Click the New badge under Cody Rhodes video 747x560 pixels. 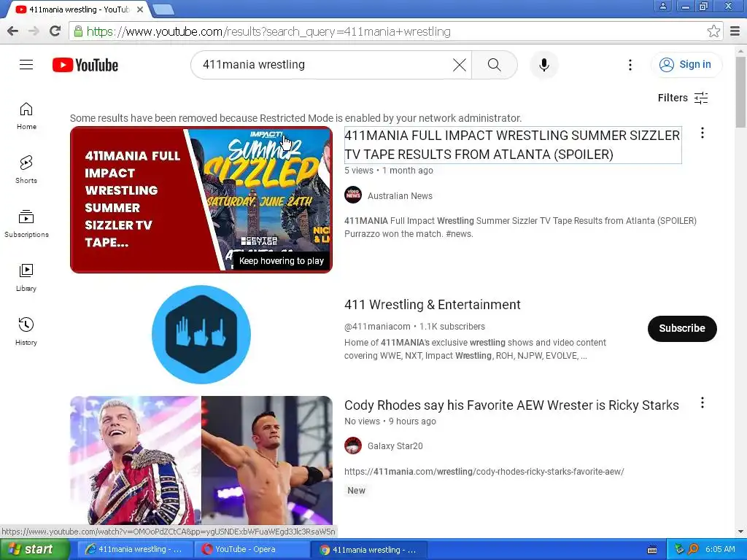(x=356, y=491)
